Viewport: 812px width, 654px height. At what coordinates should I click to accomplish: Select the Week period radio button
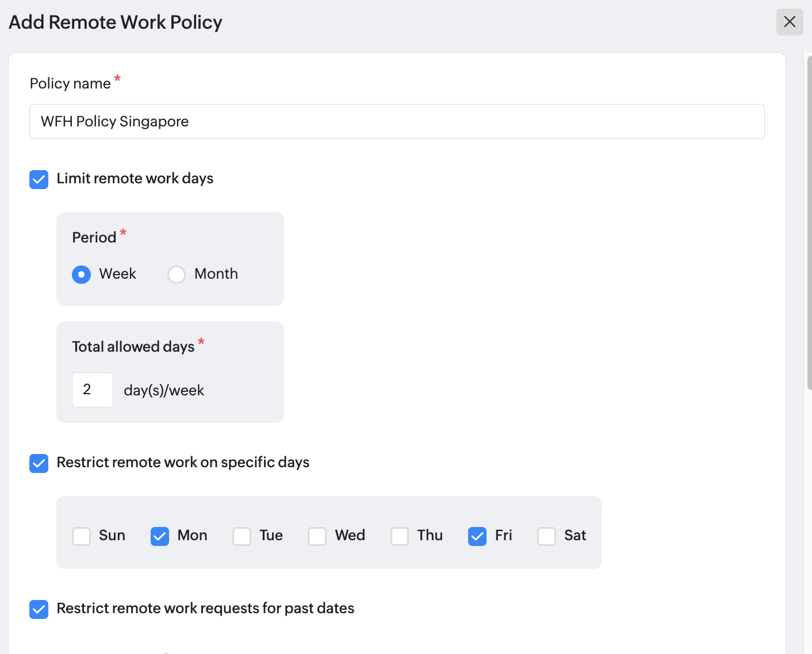click(81, 275)
